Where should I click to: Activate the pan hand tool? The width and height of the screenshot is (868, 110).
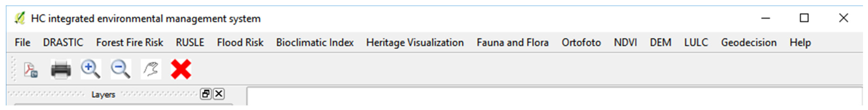click(151, 69)
